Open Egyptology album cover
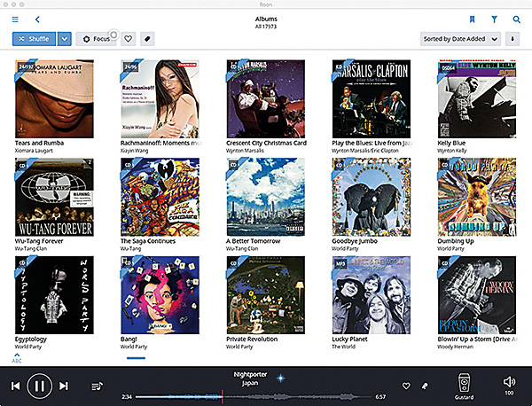The height and width of the screenshot is (406, 532). [54, 295]
